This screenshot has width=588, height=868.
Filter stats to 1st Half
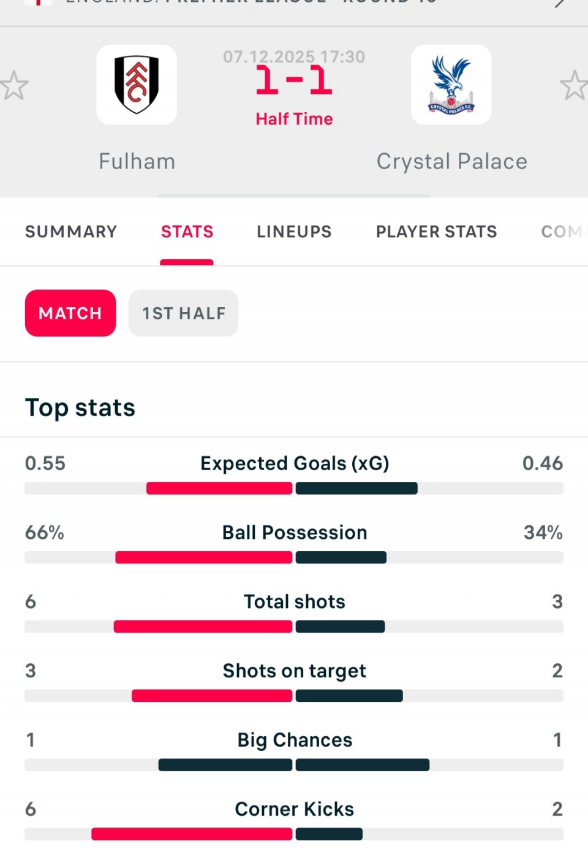pyautogui.click(x=183, y=313)
